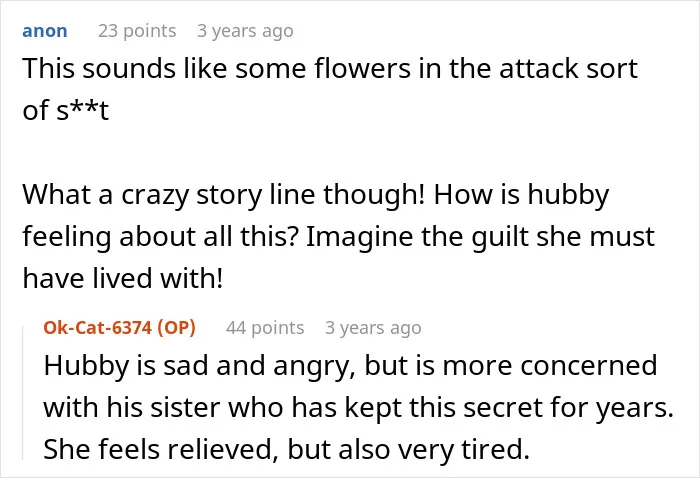Click the line 'Hubby is sad and angry'
This screenshot has height=478, width=700.
click(350, 366)
